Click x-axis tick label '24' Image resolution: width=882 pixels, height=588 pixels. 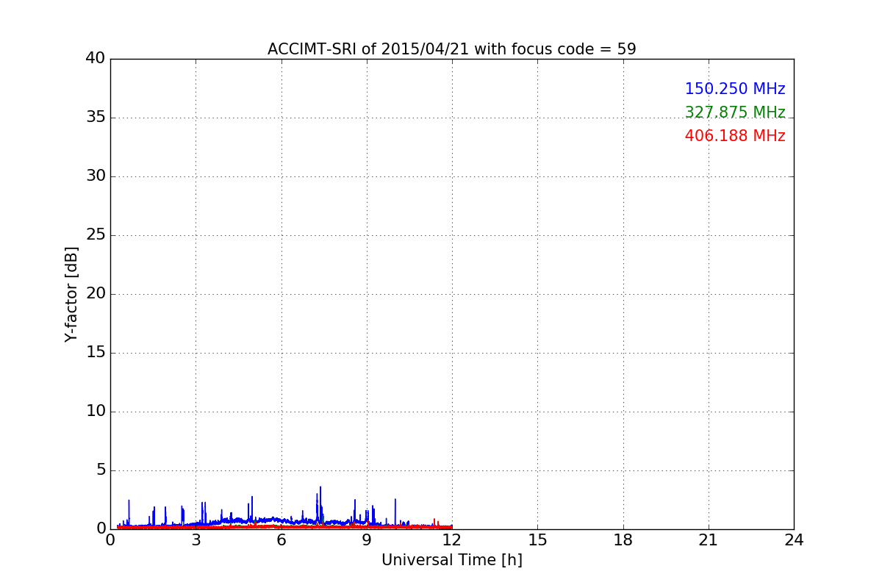[x=794, y=540]
